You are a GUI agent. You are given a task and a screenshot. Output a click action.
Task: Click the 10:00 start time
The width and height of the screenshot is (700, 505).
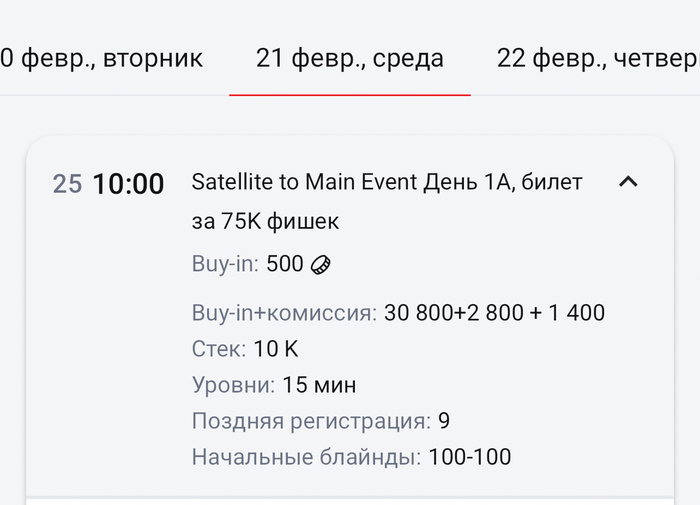[128, 184]
